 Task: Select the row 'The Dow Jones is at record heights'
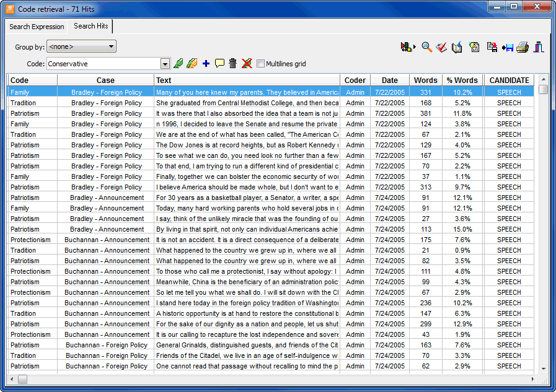click(270, 145)
